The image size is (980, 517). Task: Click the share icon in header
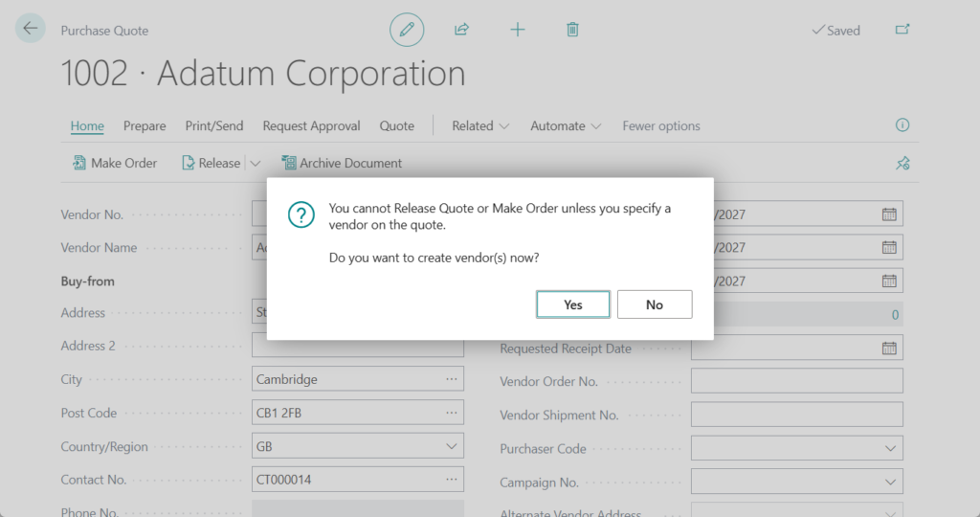click(x=461, y=30)
